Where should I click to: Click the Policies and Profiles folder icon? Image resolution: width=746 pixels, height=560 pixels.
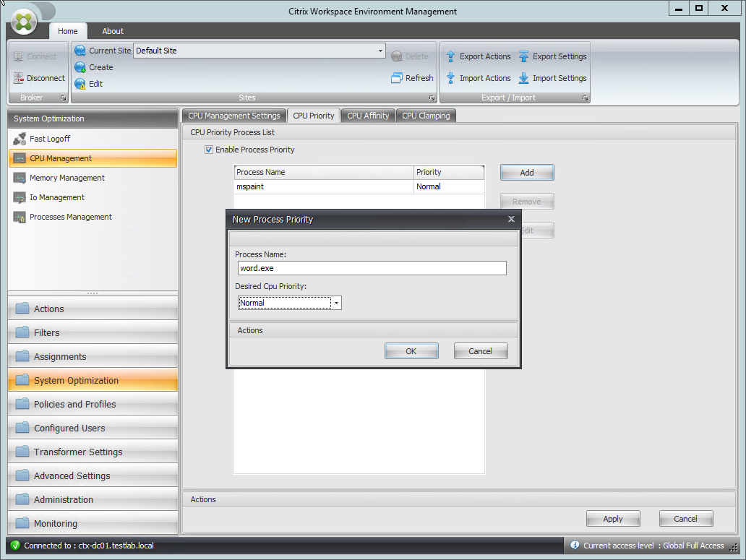(22, 404)
